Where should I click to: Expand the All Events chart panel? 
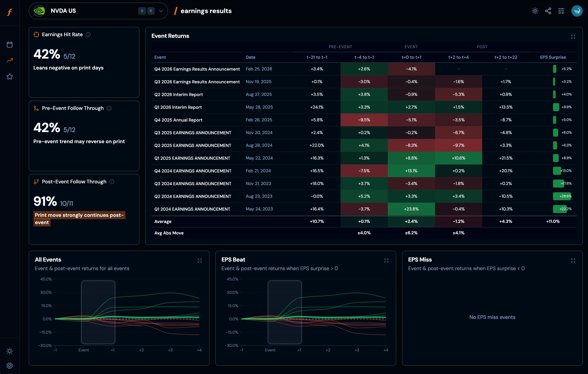(x=200, y=260)
